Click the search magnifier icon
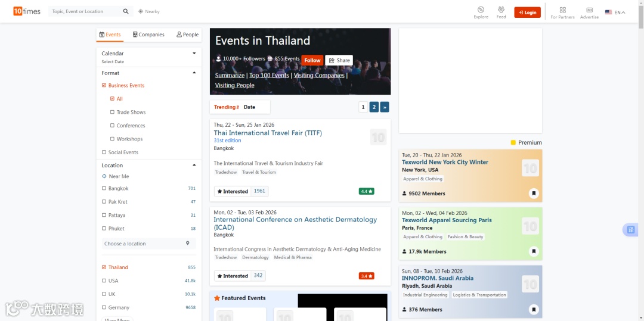644x321 pixels. click(126, 11)
